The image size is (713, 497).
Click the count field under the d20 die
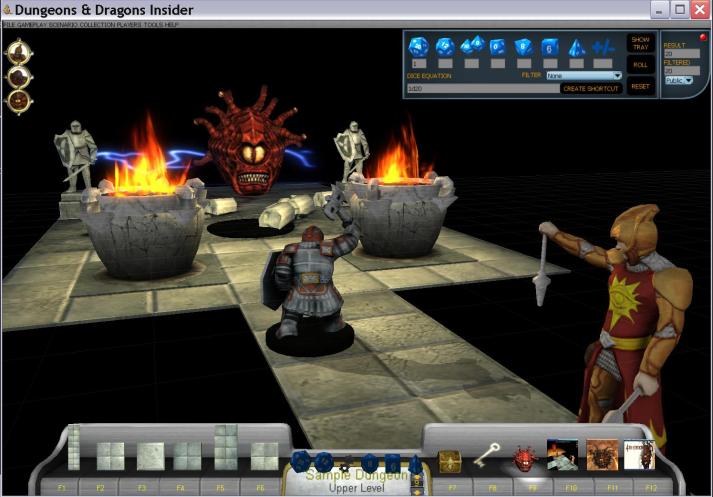[x=419, y=64]
